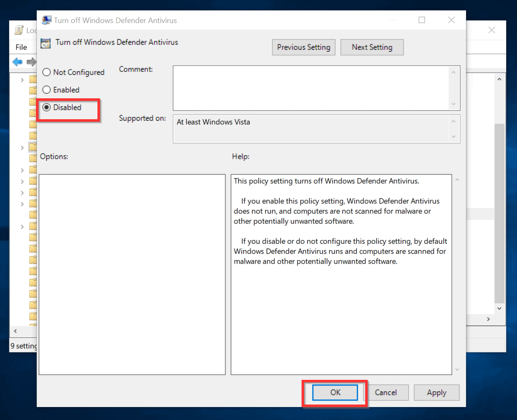Image resolution: width=517 pixels, height=420 pixels.
Task: Expand the collapsed branch just above the selected folder
Action: coord(22,79)
